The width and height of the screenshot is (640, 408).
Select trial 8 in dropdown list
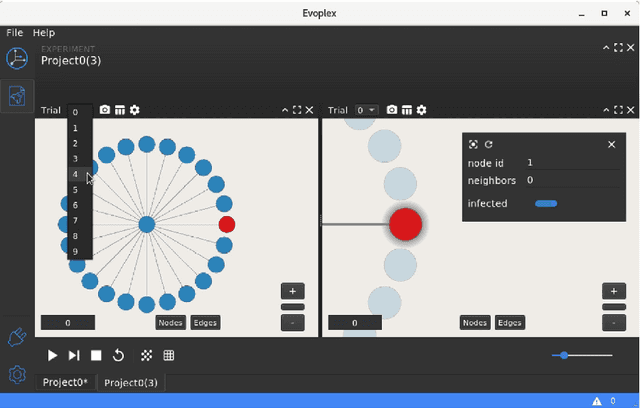[x=80, y=236]
